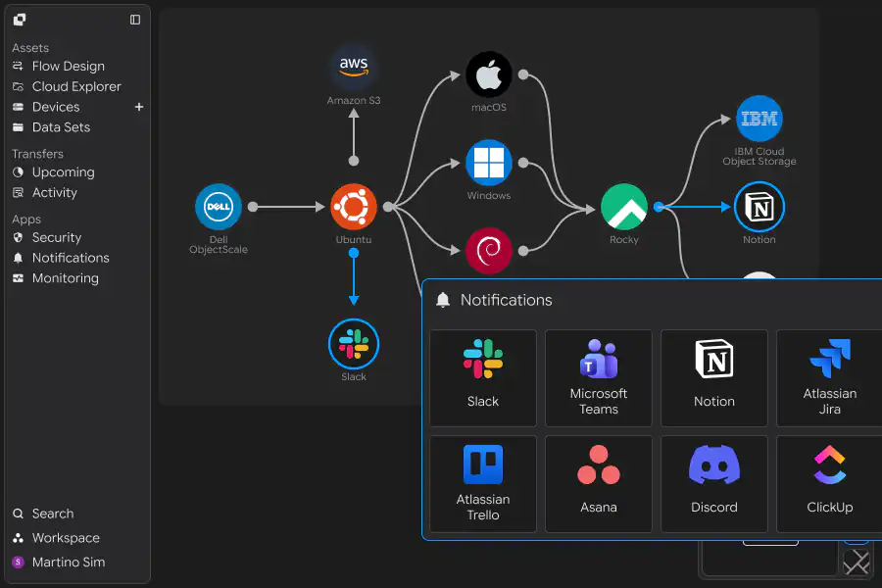Click the Dell ObjectScale output connector dot

[253, 207]
